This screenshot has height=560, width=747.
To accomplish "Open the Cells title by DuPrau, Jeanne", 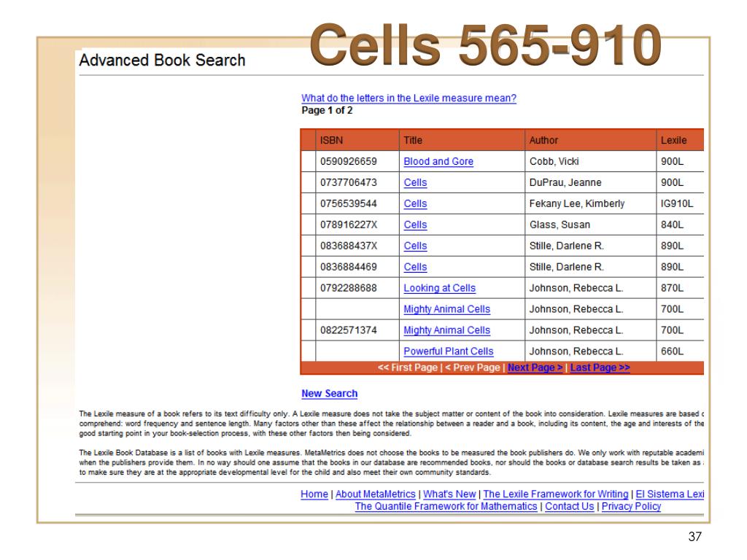I will pyautogui.click(x=415, y=182).
